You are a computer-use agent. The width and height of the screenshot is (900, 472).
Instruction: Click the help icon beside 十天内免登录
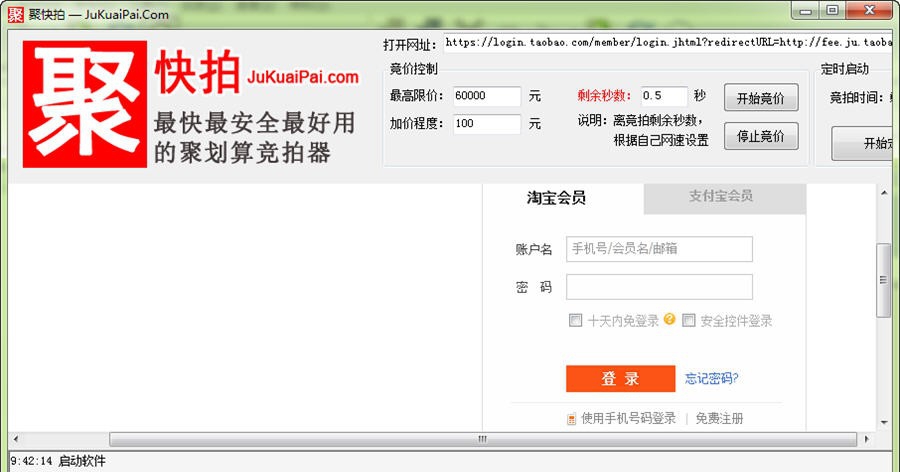[669, 319]
